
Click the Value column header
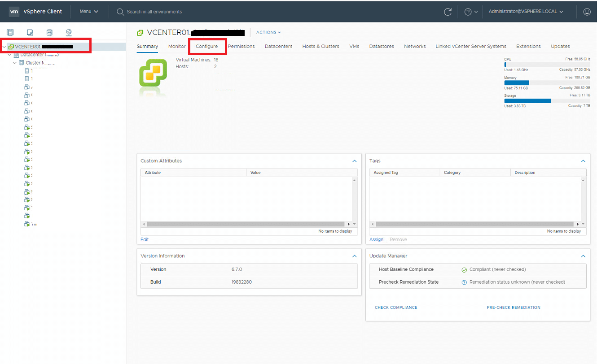pyautogui.click(x=302, y=173)
